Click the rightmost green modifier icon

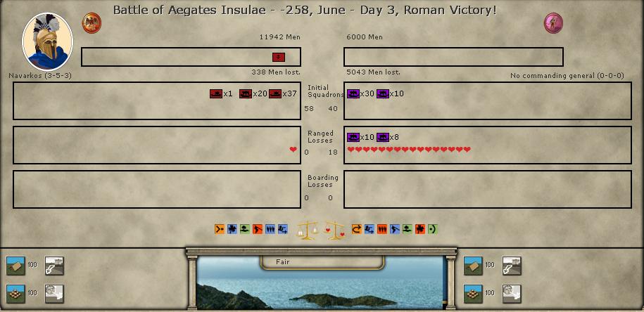(432, 229)
